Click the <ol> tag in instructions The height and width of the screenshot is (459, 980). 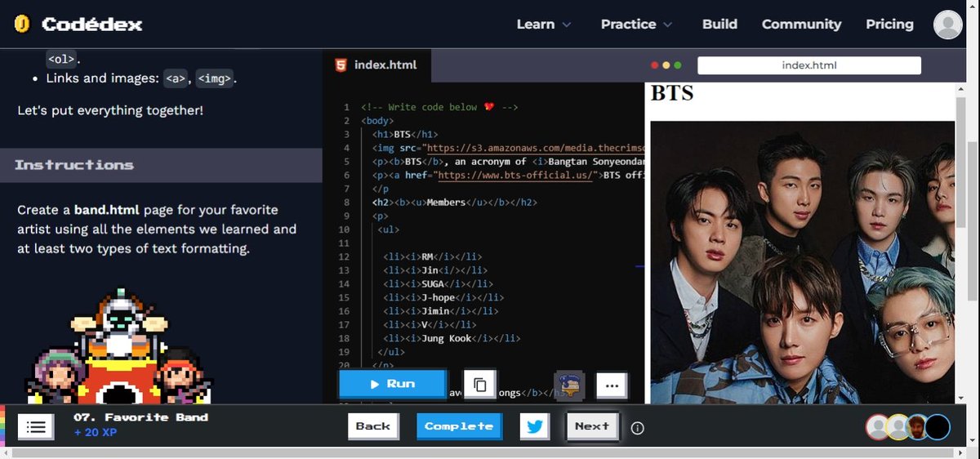click(x=61, y=59)
